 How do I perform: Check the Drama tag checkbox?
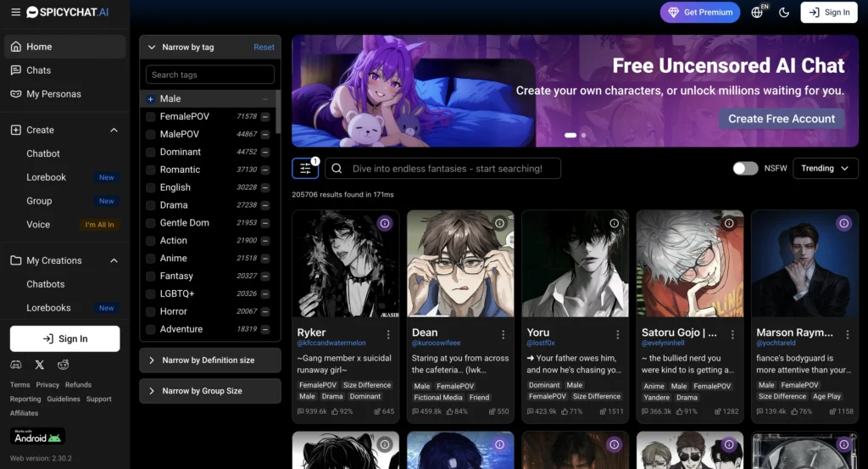click(150, 205)
